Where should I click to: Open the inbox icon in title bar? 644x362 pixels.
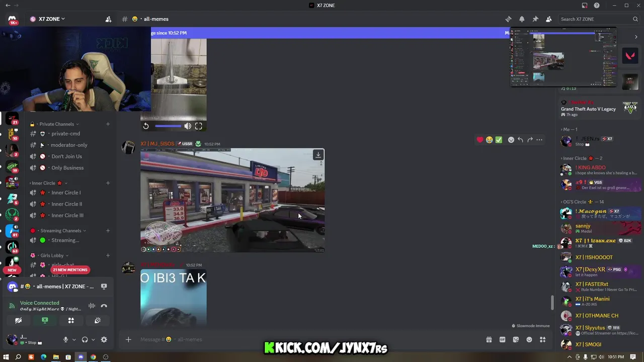click(x=585, y=6)
